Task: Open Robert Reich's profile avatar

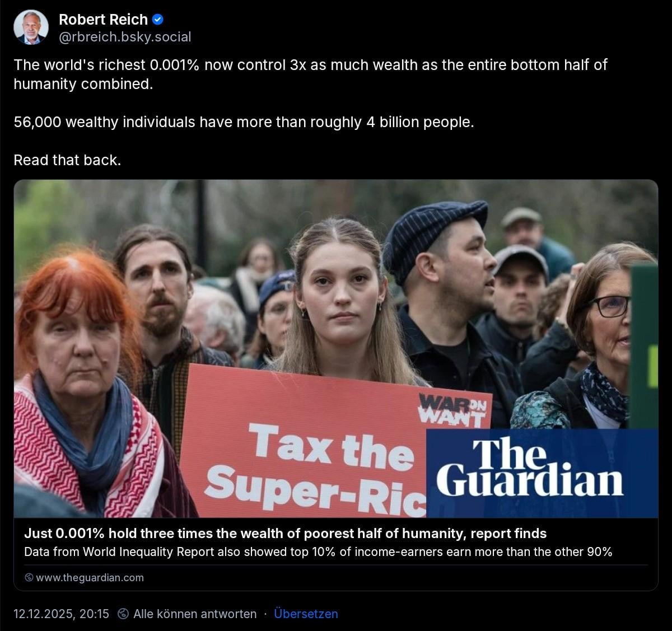Action: 31,27
